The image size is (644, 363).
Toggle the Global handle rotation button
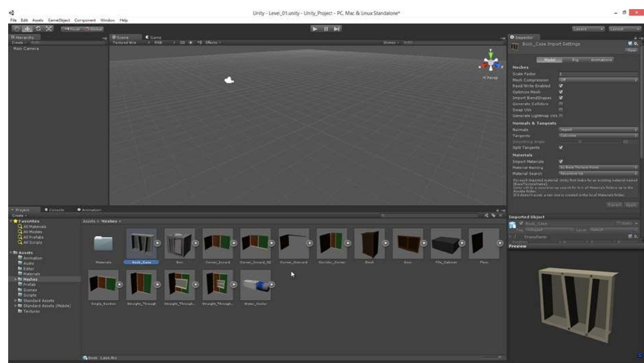(x=93, y=29)
